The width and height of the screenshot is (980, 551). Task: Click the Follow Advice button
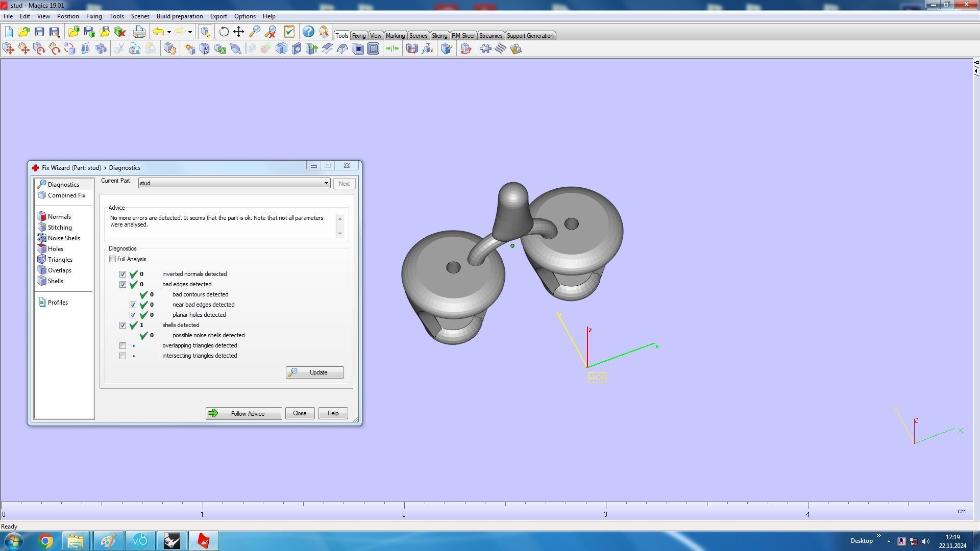(243, 414)
